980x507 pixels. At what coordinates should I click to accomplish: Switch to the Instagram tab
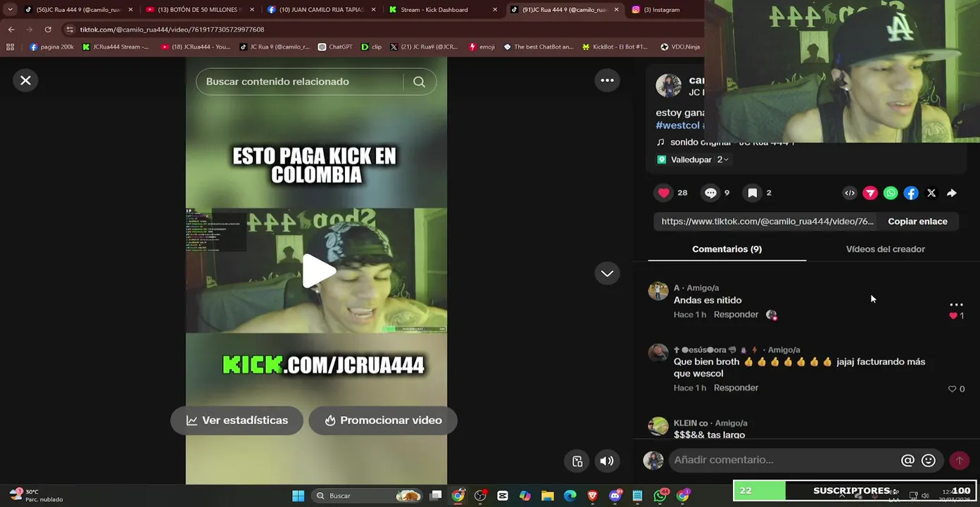(x=662, y=10)
